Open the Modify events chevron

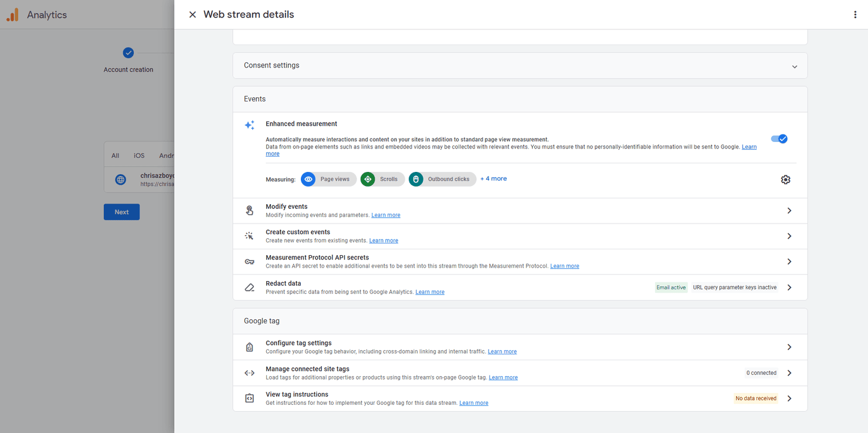[789, 211]
